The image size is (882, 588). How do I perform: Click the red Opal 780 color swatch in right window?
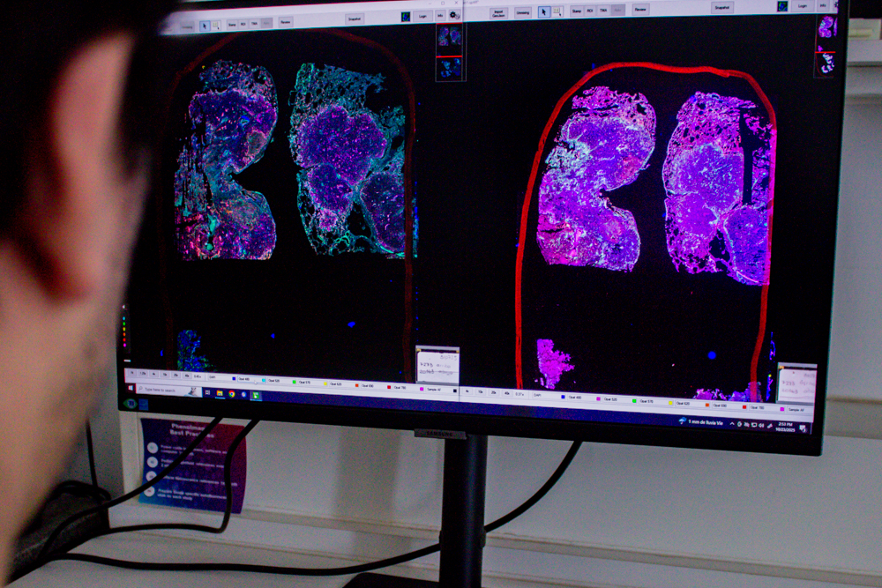(x=745, y=406)
